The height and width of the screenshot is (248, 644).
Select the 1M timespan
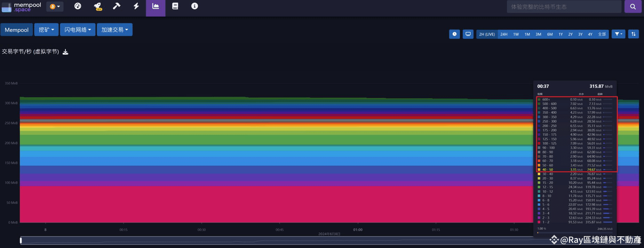(527, 34)
